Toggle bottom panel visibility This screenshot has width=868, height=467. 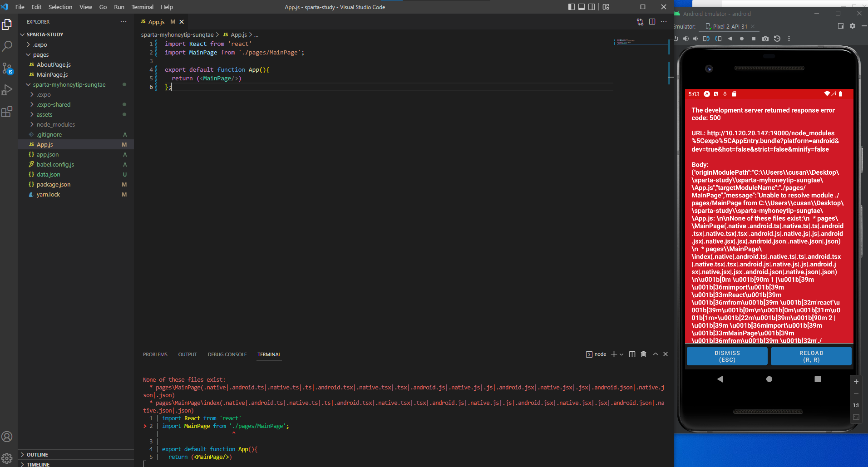click(x=582, y=7)
